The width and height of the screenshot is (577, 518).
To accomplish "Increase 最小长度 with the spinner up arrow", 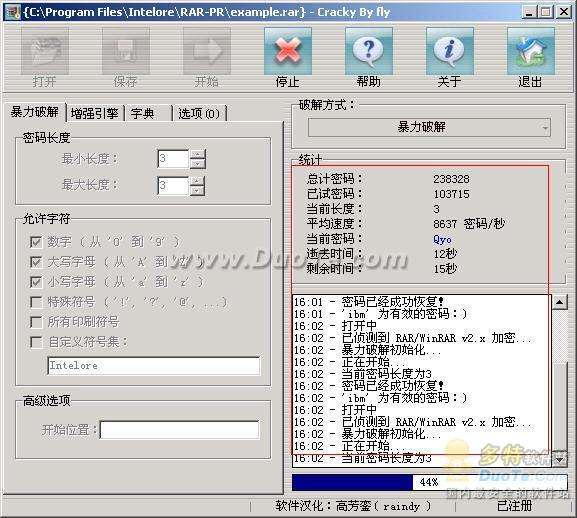I will 198,155.
